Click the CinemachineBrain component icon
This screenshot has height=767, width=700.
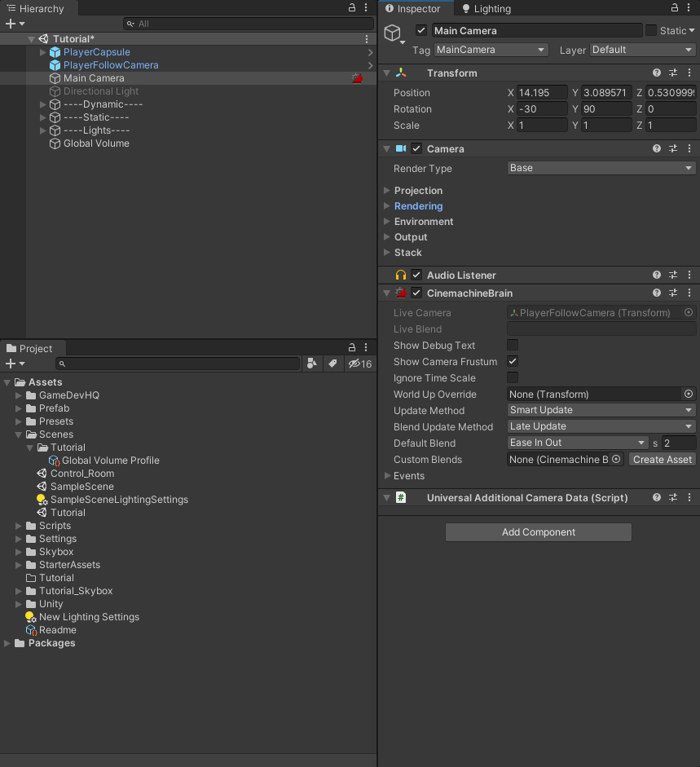(400, 293)
